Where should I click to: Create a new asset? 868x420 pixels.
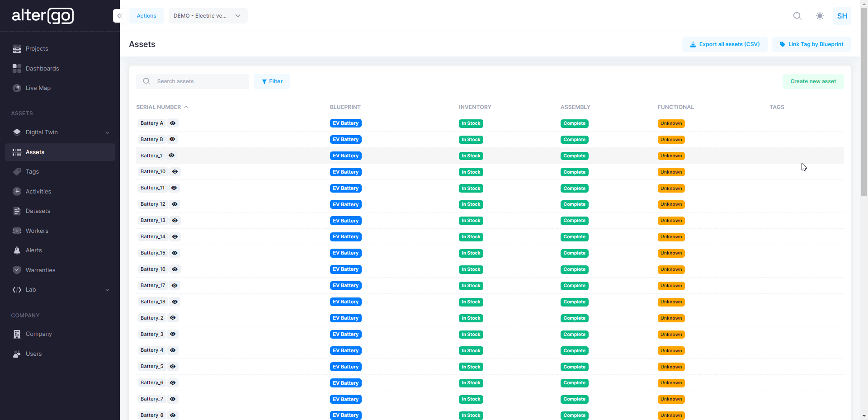[813, 81]
